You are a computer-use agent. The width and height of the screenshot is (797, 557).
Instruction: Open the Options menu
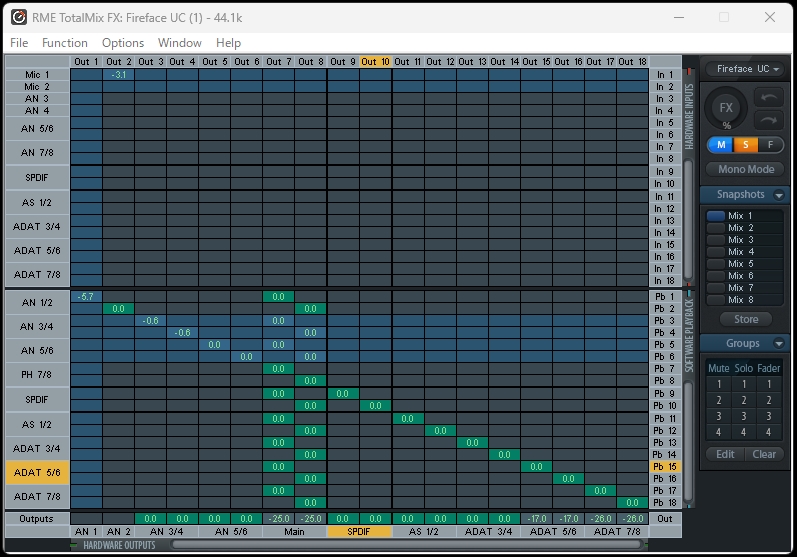[123, 43]
